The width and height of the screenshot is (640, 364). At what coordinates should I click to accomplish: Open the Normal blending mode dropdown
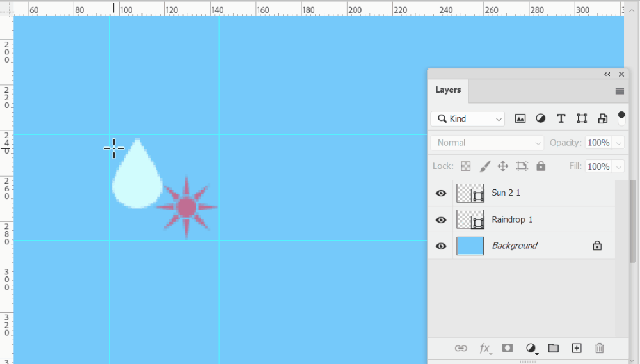click(x=487, y=143)
